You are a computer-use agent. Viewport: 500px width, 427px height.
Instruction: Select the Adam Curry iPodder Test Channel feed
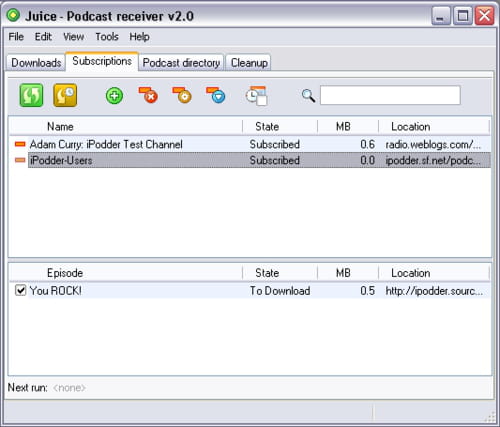[x=250, y=144]
